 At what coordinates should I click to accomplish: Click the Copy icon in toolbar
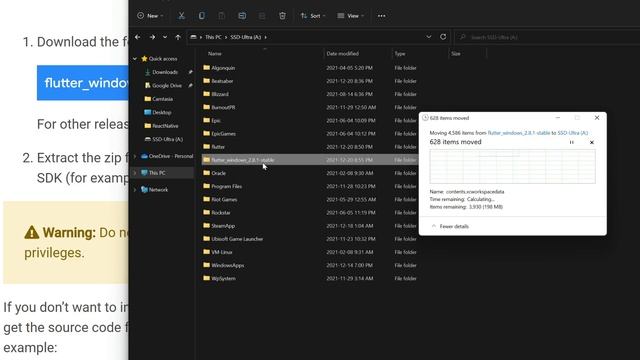point(202,16)
